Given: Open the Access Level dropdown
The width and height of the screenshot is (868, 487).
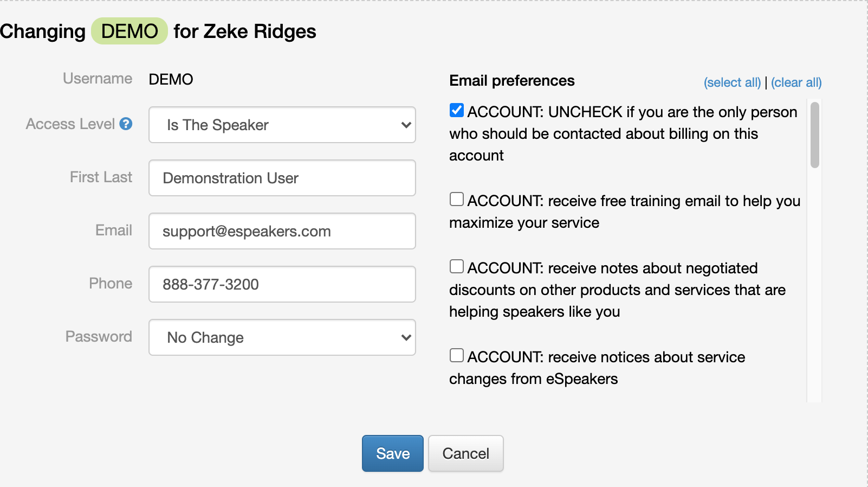Looking at the screenshot, I should (x=282, y=125).
